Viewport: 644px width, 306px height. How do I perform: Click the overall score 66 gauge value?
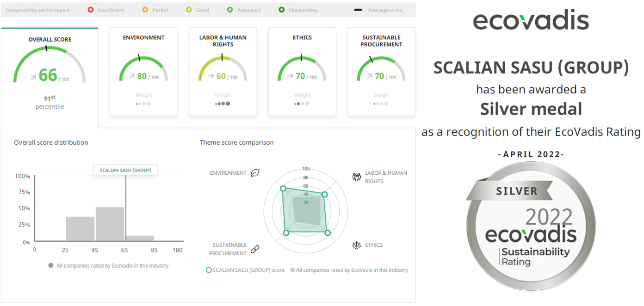[x=48, y=75]
